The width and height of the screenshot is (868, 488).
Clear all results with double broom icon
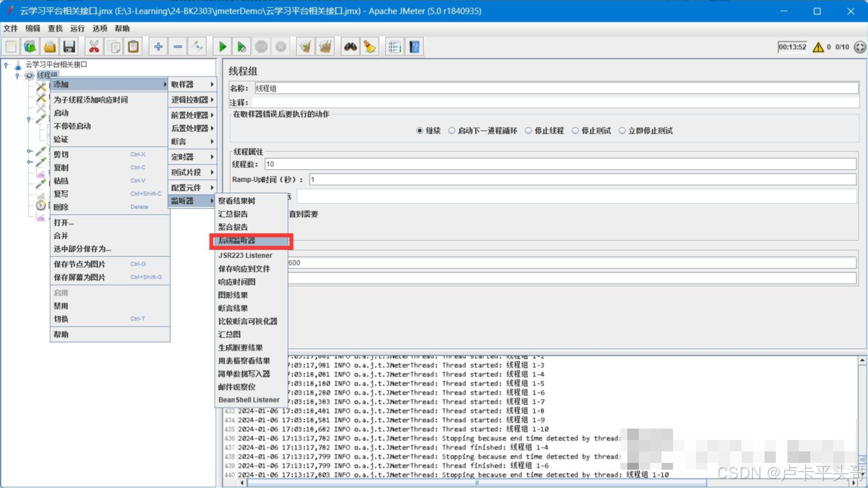tap(325, 47)
